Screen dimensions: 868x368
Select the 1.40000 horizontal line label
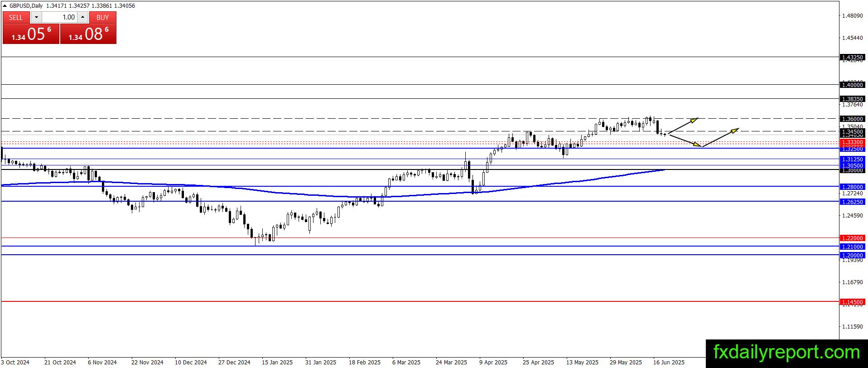(852, 85)
